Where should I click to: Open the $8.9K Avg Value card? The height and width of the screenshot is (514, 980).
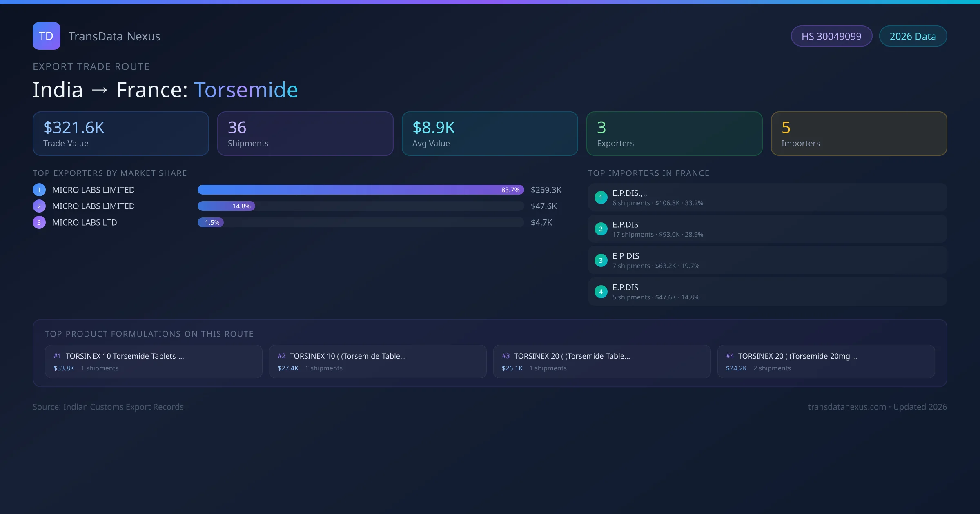click(490, 133)
